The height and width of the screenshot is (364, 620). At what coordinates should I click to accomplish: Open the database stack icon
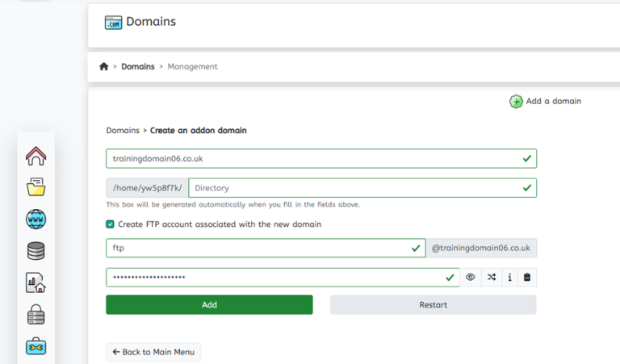(36, 251)
